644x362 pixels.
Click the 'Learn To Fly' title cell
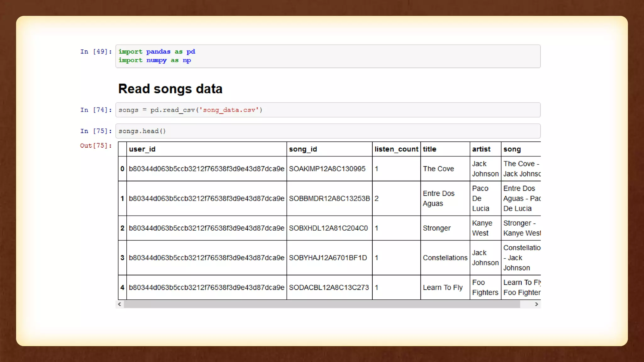[x=442, y=288]
